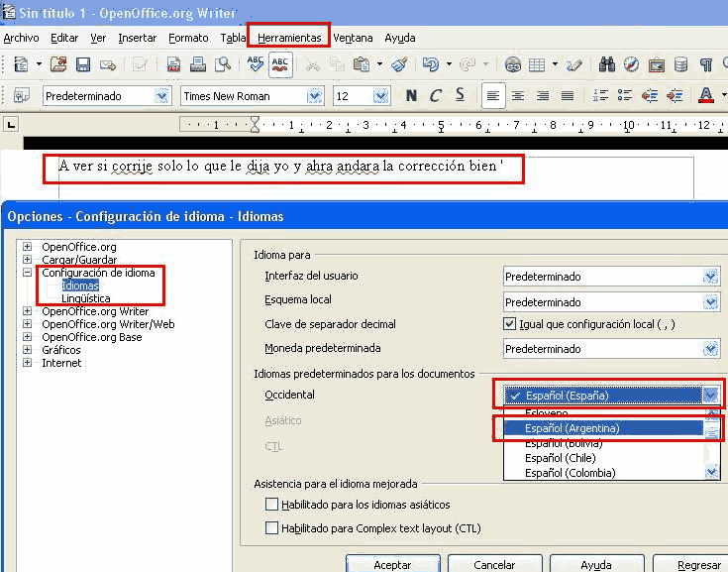Expand Gráficos tree node
Screen dimensions: 728x572
click(28, 349)
